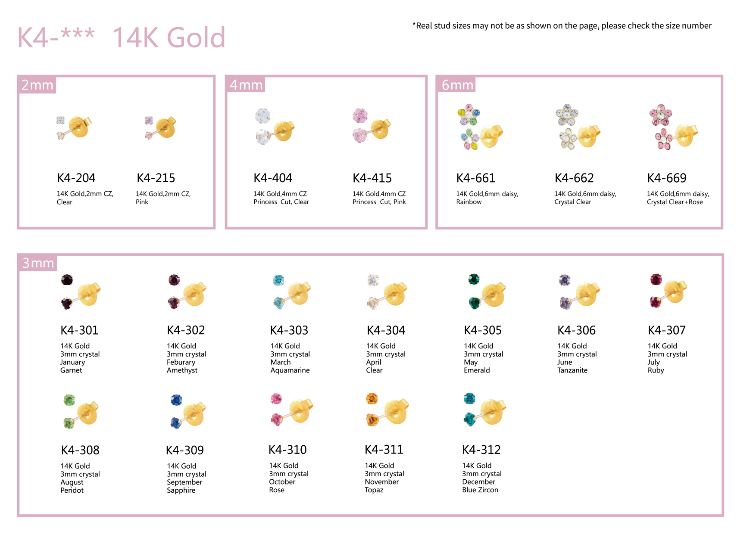
Task: Click the 3mm section label
Action: pos(38,263)
